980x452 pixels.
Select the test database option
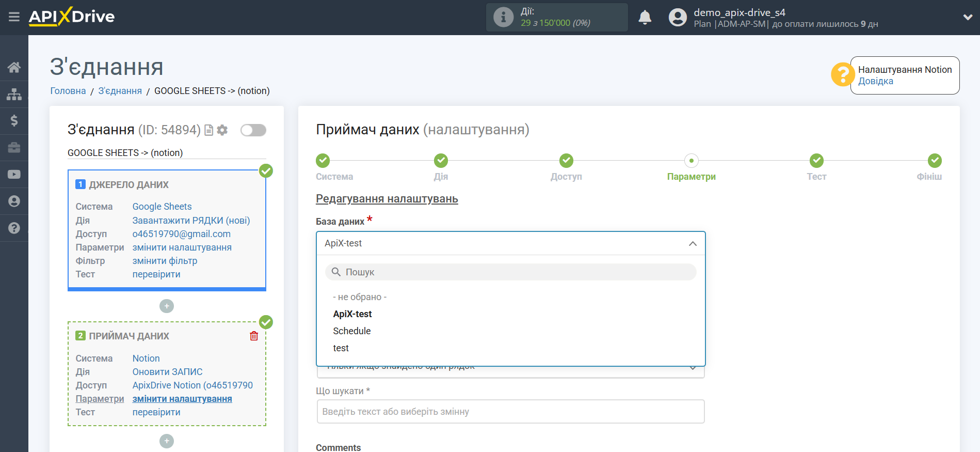click(341, 348)
